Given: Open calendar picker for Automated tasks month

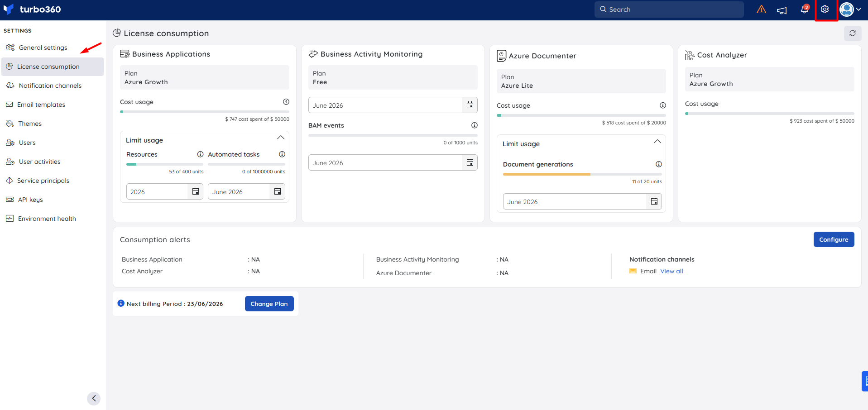Looking at the screenshot, I should pos(278,191).
